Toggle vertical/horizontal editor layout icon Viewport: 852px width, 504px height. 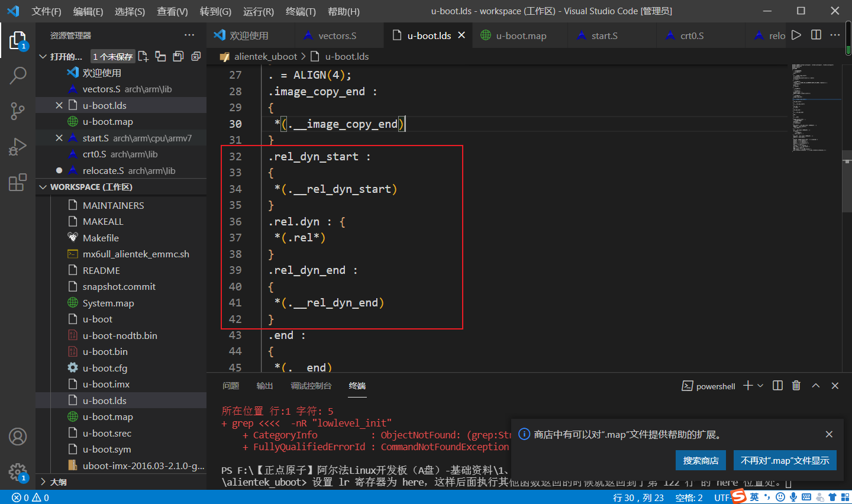(160, 56)
